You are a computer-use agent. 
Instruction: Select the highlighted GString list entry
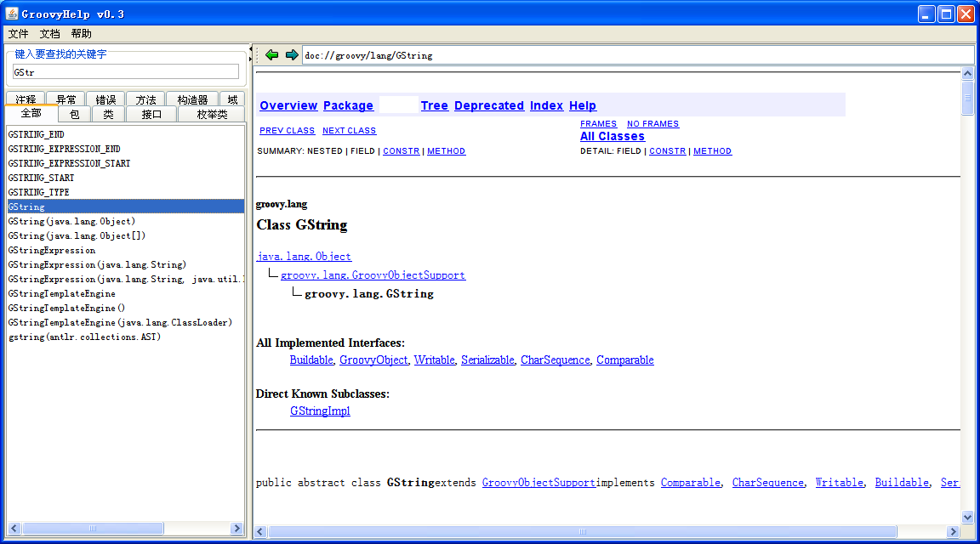click(125, 206)
